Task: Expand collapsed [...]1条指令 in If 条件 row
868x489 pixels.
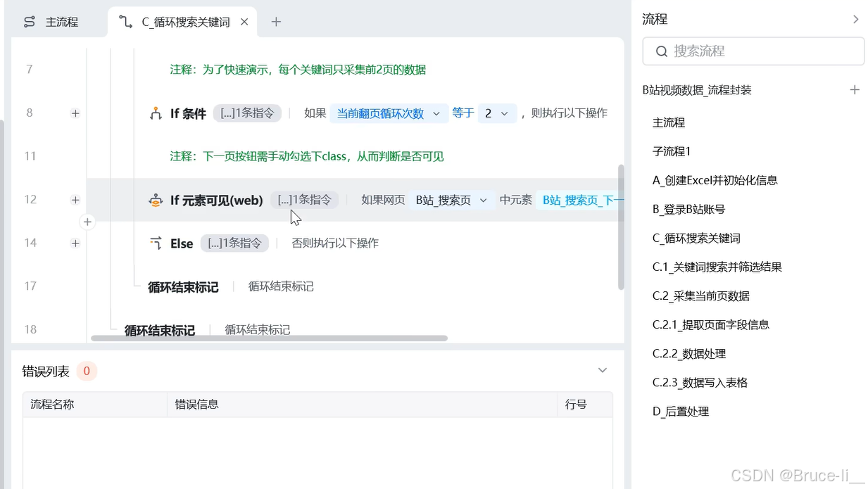Action: coord(247,113)
